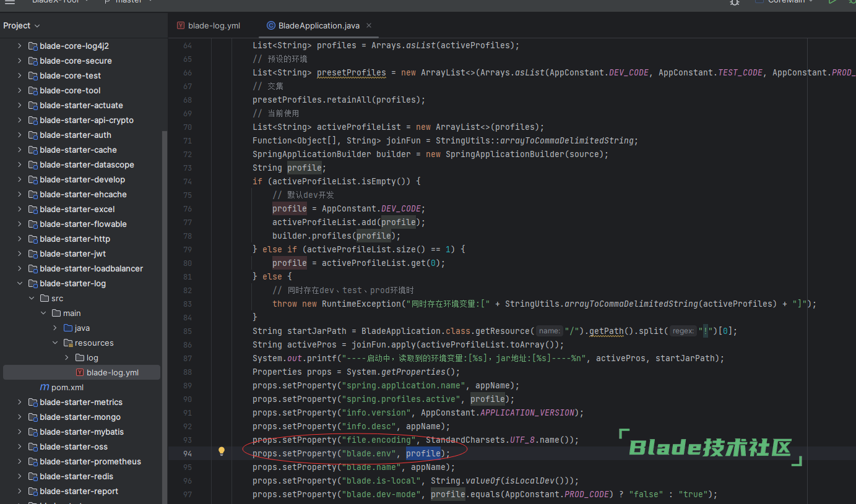856x504 pixels.
Task: Expand the log folder under resources
Action: pos(67,357)
